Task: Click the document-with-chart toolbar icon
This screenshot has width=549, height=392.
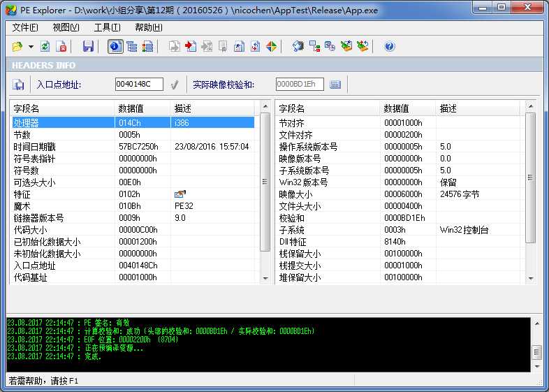Action: tap(239, 46)
